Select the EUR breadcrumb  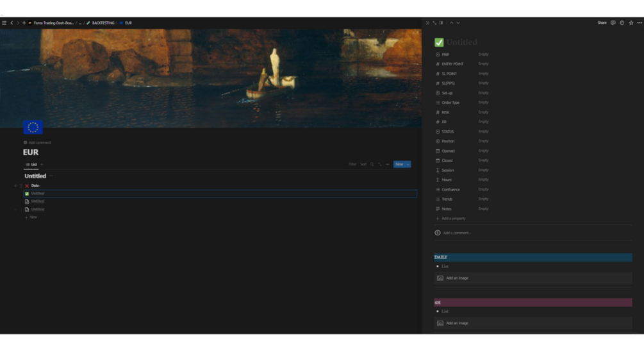[126, 23]
